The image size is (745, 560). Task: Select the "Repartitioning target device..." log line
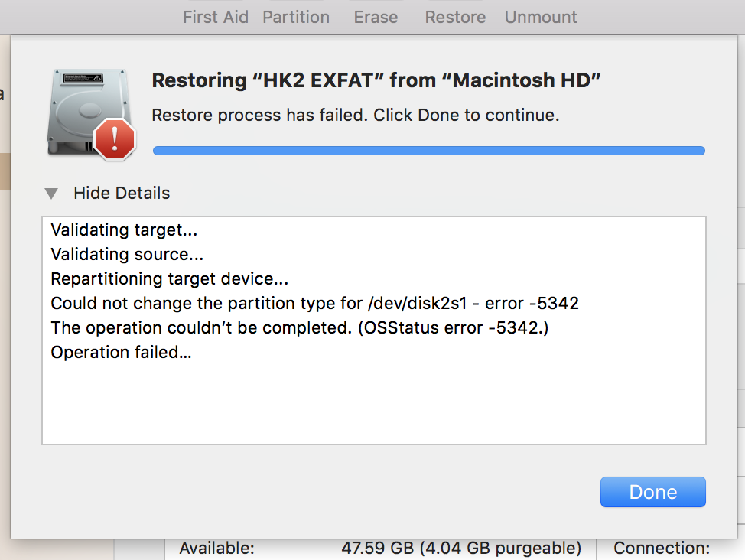click(170, 278)
